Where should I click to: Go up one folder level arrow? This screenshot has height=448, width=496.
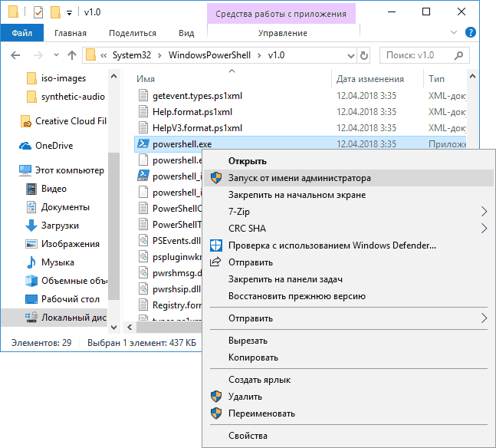pos(72,55)
